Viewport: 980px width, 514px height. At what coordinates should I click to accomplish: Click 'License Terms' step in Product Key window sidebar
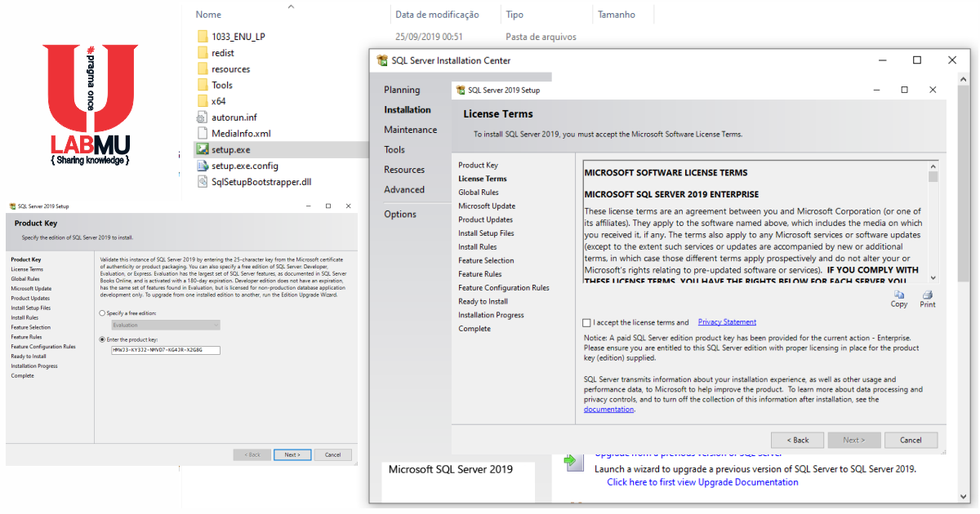click(27, 269)
